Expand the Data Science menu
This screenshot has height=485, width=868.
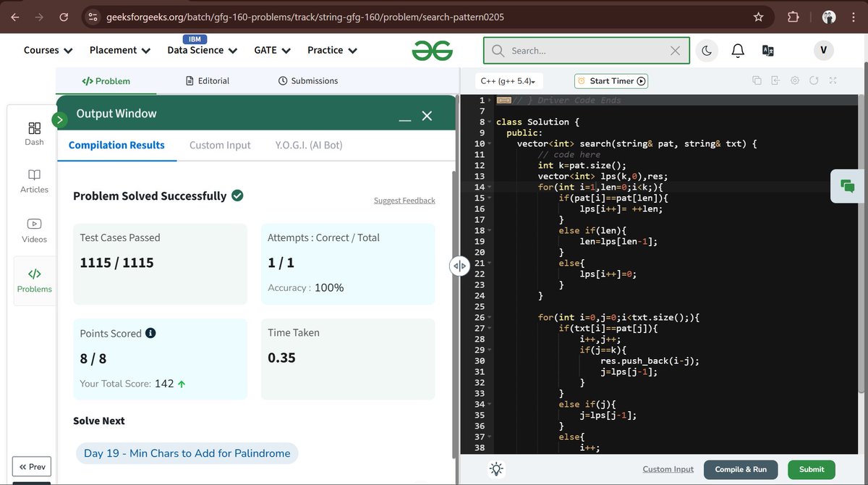202,50
